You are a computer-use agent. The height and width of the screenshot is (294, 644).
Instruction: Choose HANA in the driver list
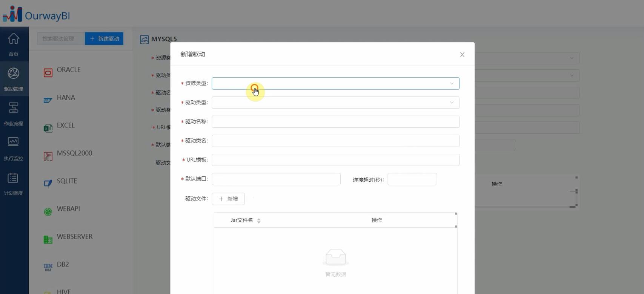point(66,98)
